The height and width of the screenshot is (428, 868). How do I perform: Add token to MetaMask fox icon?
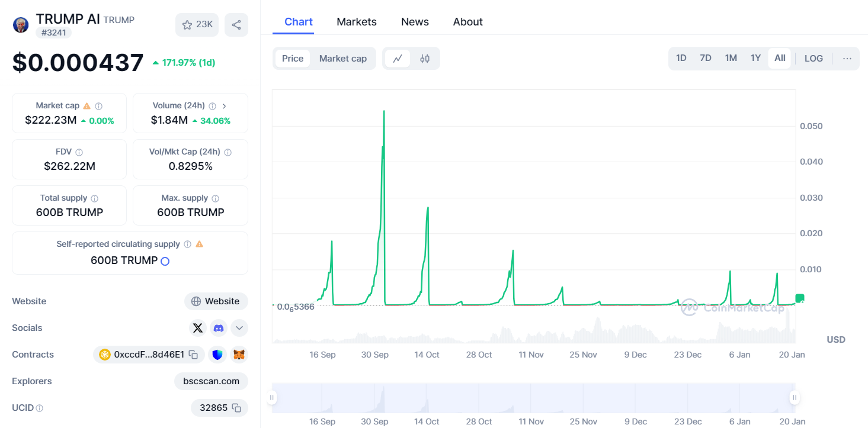click(239, 355)
